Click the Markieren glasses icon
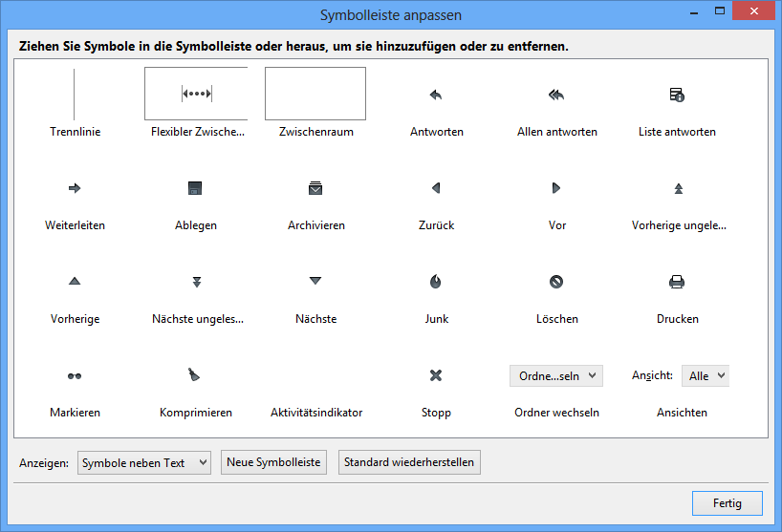The width and height of the screenshot is (782, 532). tap(75, 375)
